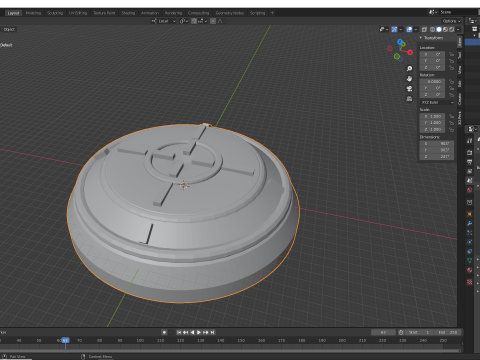Switch to material preview shading
The height and width of the screenshot is (360, 480).
(445, 29)
